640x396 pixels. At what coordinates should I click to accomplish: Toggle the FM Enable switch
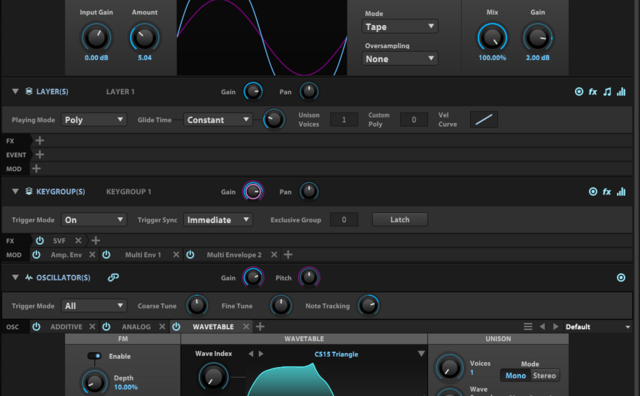(94, 356)
